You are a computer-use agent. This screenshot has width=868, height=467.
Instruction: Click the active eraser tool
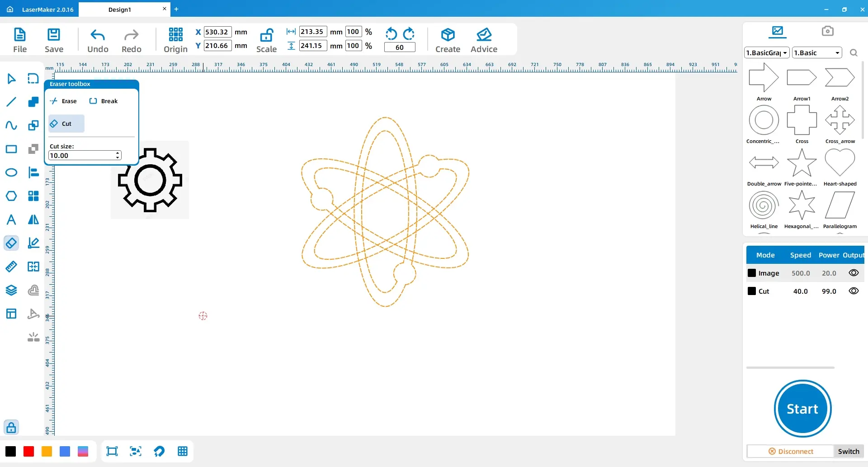click(11, 243)
